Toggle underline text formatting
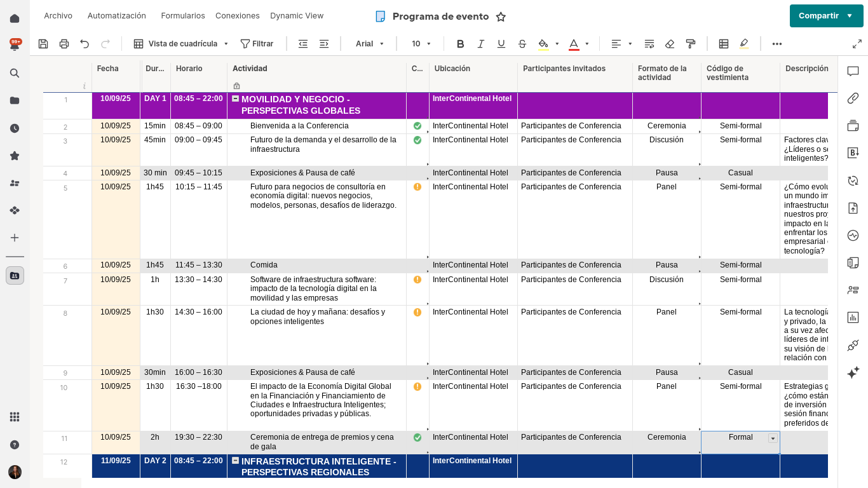The height and width of the screenshot is (488, 868). coord(501,44)
